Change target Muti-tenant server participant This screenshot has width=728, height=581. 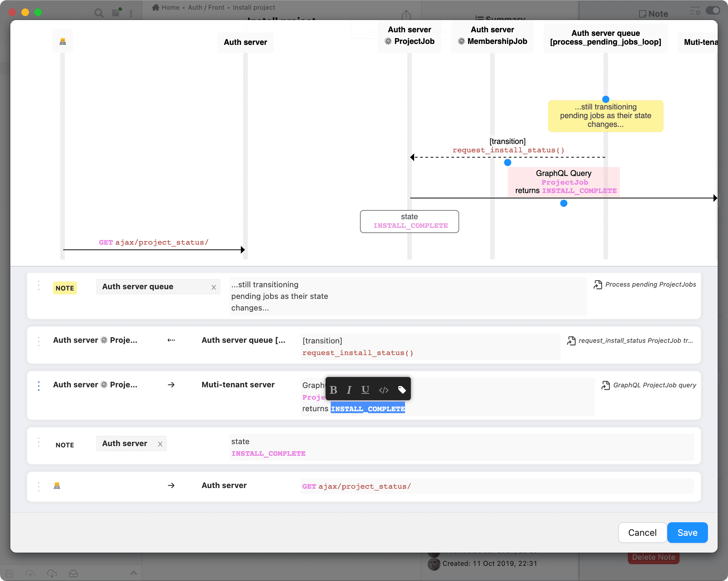238,385
